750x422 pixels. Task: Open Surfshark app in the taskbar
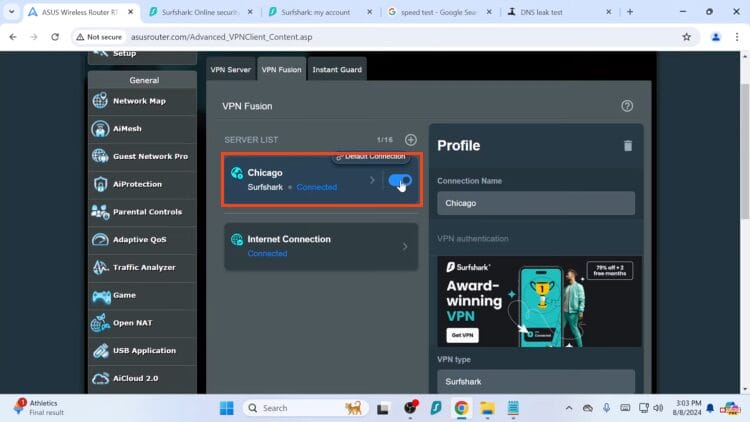435,408
